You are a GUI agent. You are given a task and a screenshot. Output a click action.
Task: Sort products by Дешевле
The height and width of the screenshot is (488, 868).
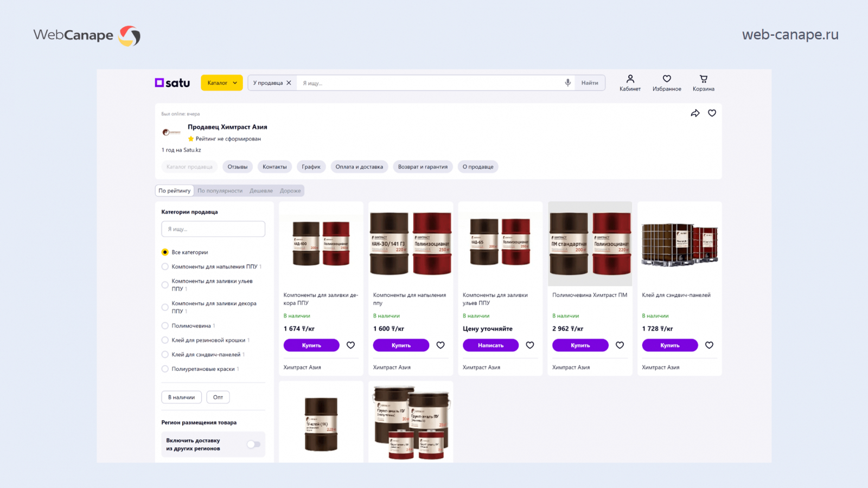click(x=261, y=191)
